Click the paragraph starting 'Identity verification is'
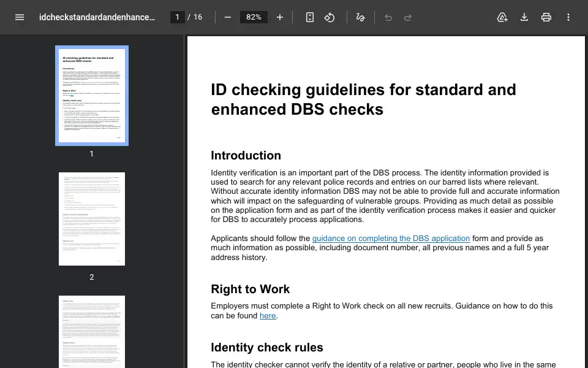588x368 pixels. click(385, 196)
